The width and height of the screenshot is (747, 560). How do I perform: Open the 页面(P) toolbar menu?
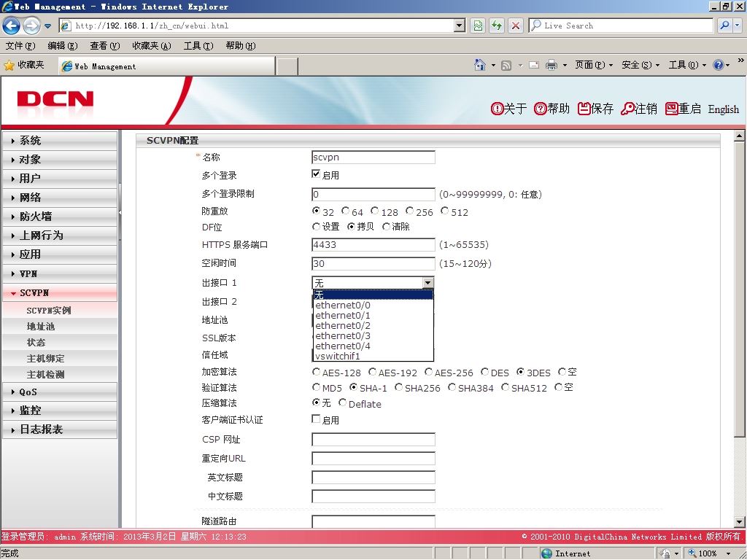(593, 65)
